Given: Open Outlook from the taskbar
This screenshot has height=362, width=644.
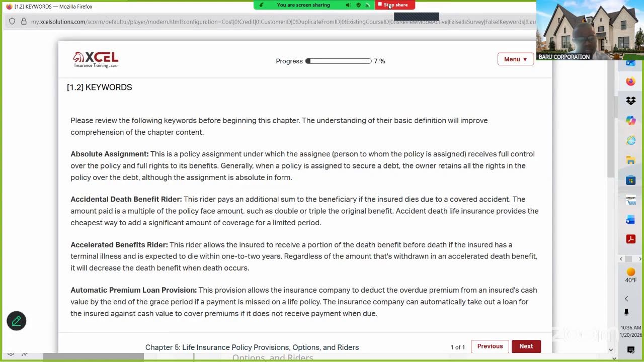Looking at the screenshot, I should (x=631, y=63).
